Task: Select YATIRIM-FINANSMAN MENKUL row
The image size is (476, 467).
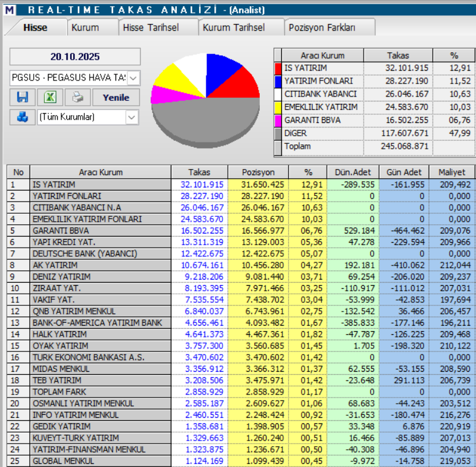Action: 241,450
